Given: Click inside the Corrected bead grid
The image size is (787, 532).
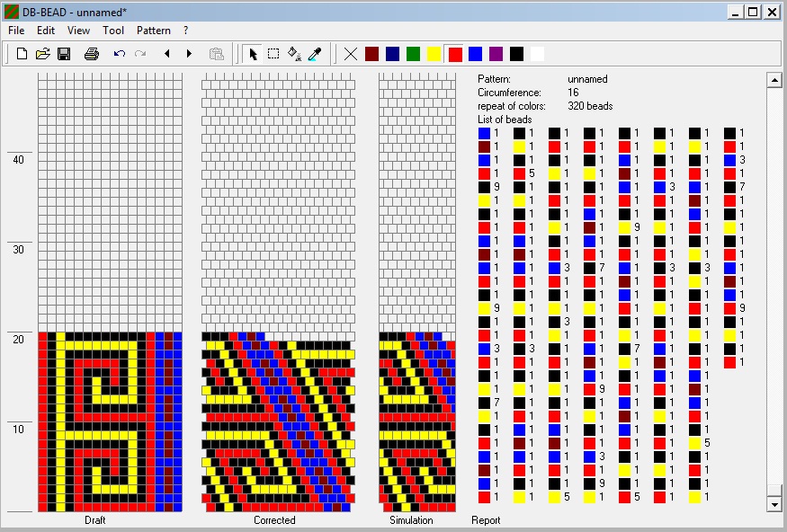Looking at the screenshot, I should pos(278,292).
